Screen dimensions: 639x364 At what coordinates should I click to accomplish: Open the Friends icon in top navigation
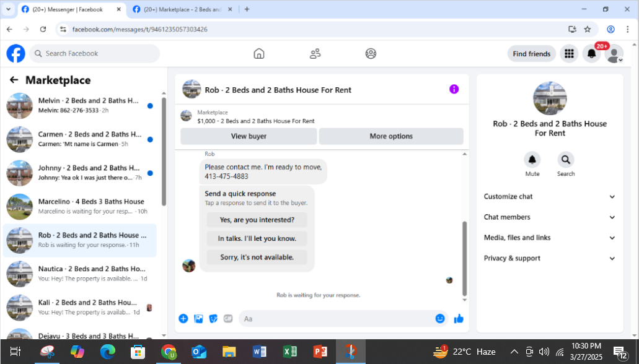(x=315, y=53)
